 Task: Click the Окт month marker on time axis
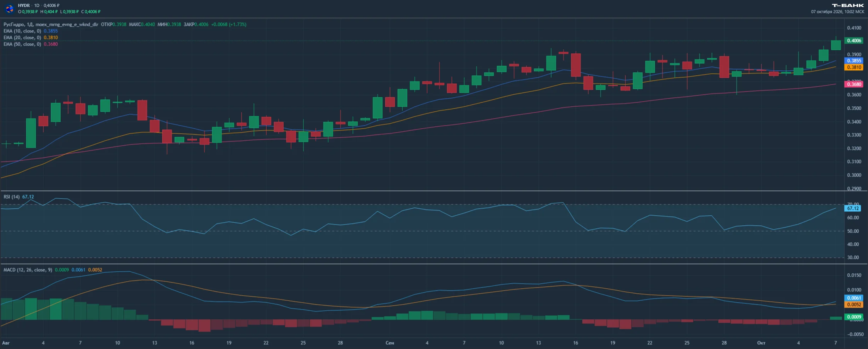pos(761,343)
